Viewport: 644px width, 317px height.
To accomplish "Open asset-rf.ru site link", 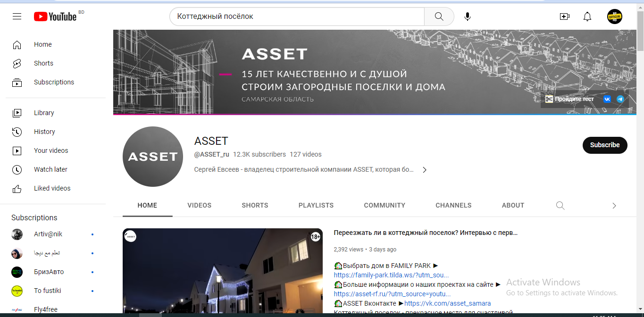I will (393, 294).
